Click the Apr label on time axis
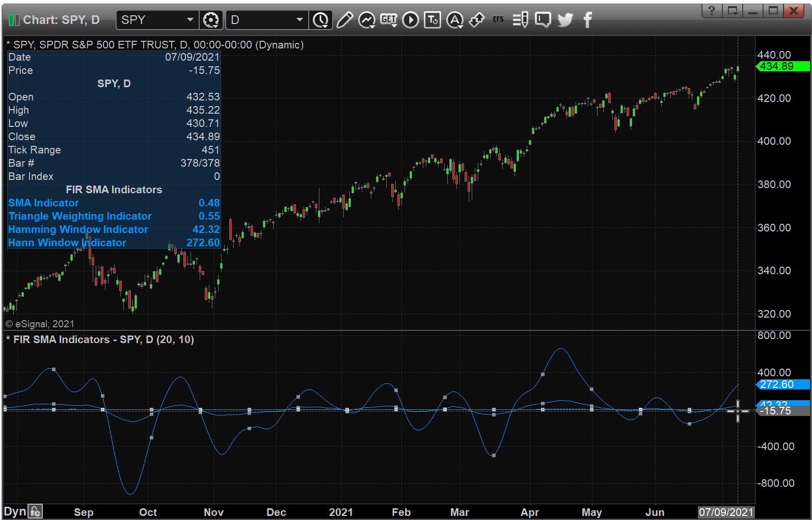Viewport: 812px width, 520px height. click(x=530, y=512)
